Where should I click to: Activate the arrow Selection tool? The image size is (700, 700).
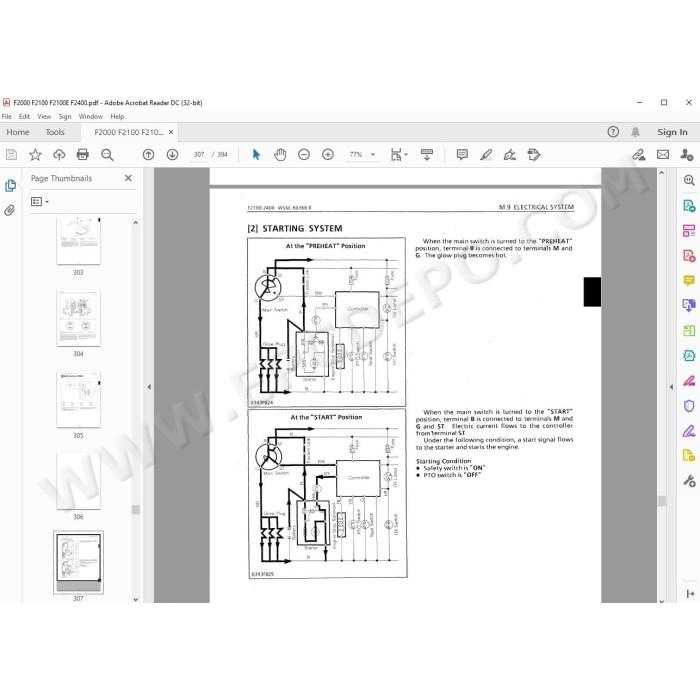256,154
